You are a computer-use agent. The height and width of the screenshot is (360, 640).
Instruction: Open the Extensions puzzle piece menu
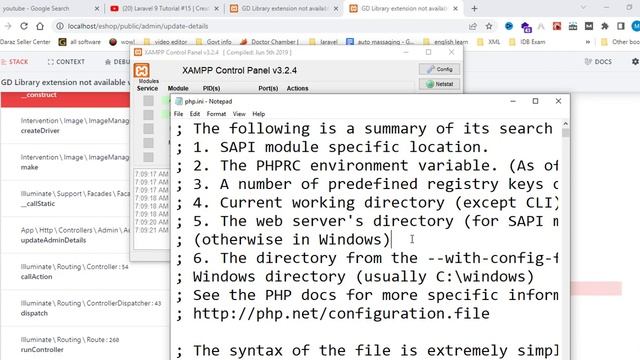point(604,26)
